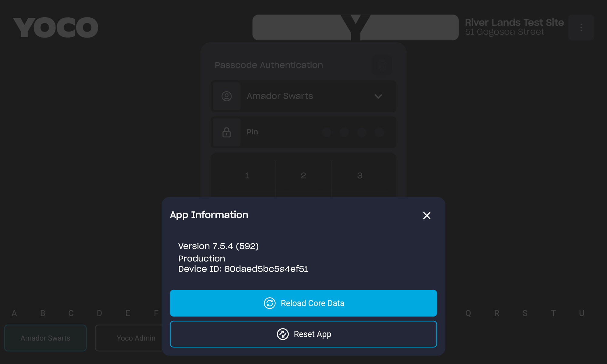Viewport: 607px width, 364px height.
Task: Tap keypad digit 1
Action: (x=247, y=175)
